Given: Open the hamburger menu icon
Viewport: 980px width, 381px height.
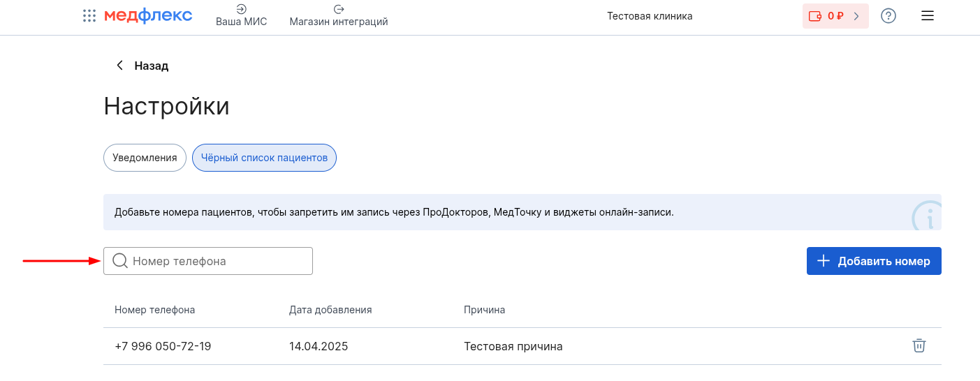Looking at the screenshot, I should (928, 16).
